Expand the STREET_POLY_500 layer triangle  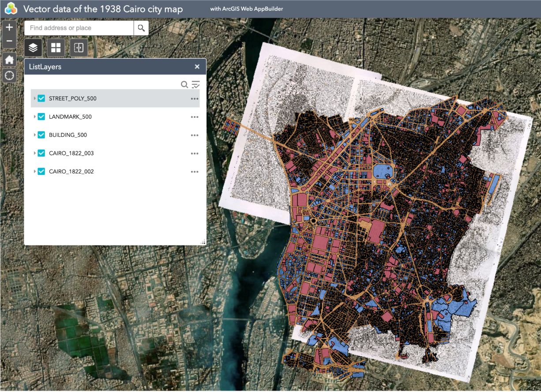point(35,98)
